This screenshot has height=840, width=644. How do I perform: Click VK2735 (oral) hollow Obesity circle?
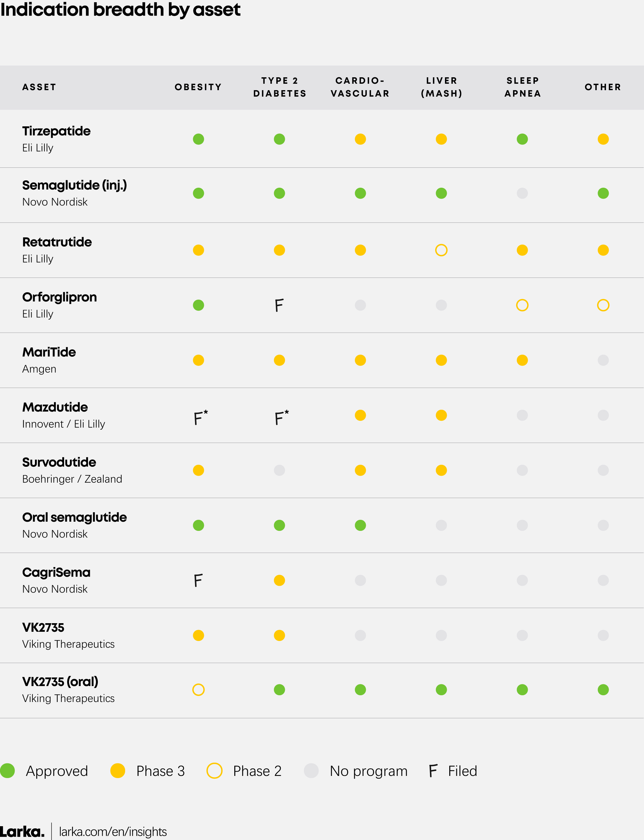(198, 689)
